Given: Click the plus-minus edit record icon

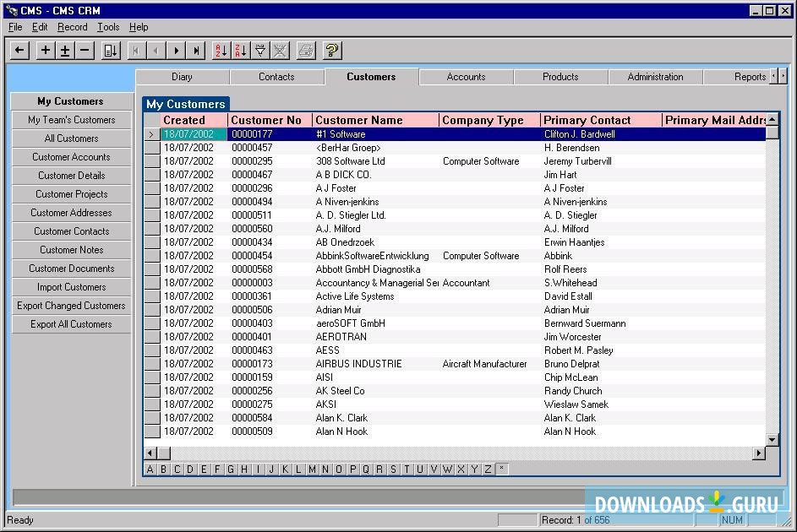Looking at the screenshot, I should point(63,51).
